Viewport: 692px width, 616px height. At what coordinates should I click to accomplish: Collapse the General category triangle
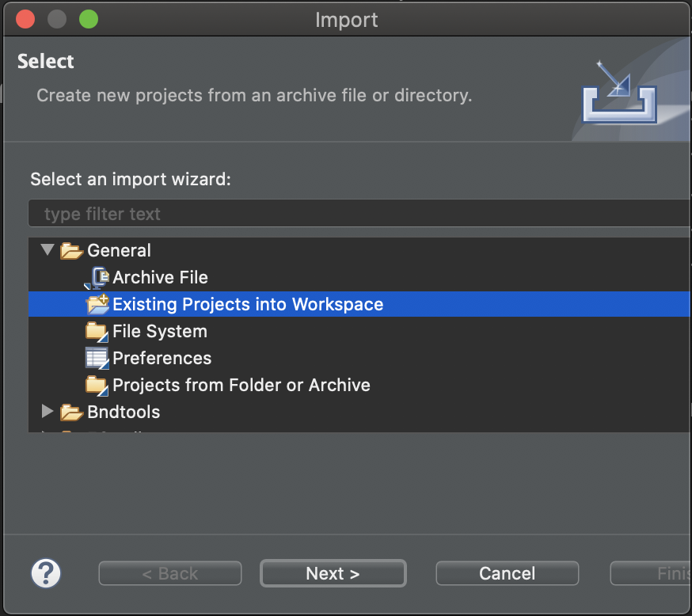click(x=48, y=250)
